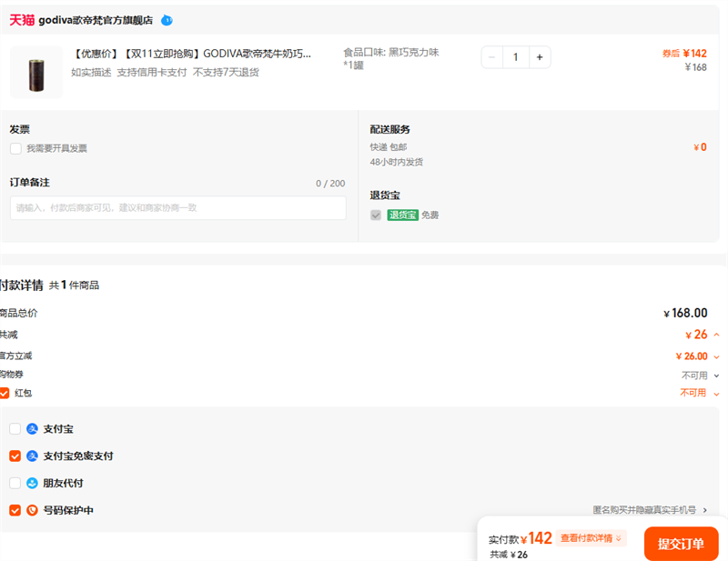The height and width of the screenshot is (561, 728).
Task: Click the Tmall logo icon
Action: click(x=22, y=20)
